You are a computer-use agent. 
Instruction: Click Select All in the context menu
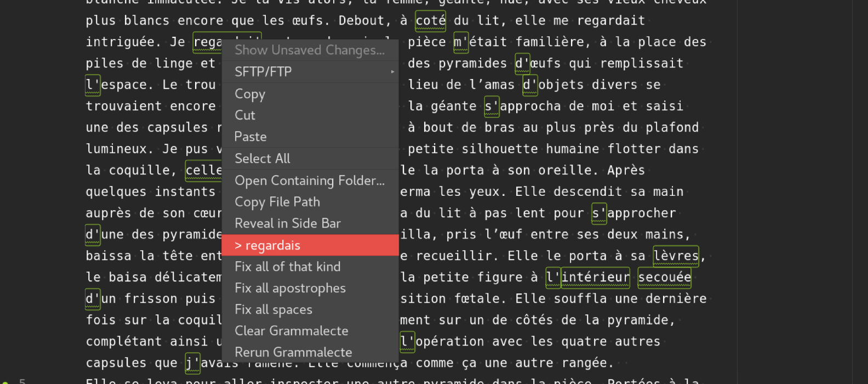pos(310,159)
